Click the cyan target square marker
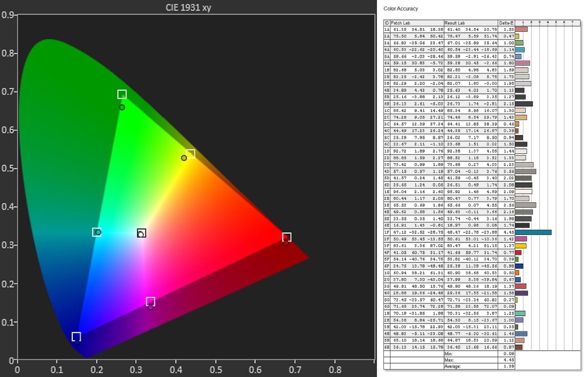 tap(97, 232)
